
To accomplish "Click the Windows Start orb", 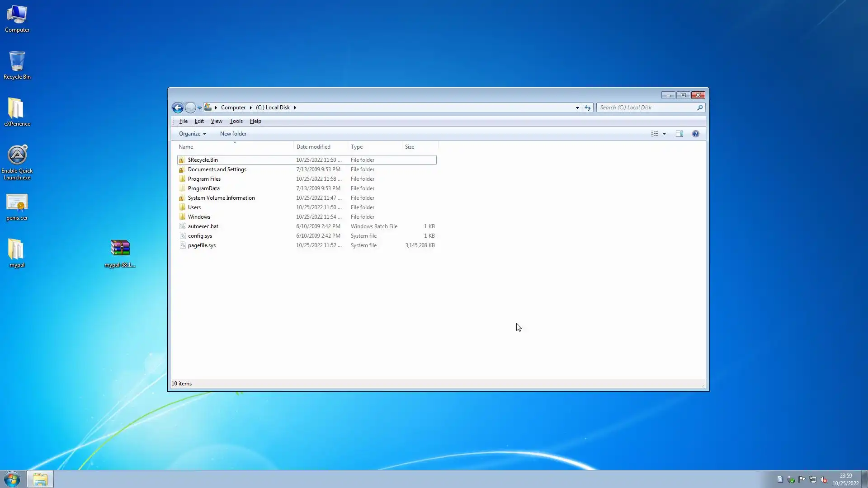I will (x=12, y=479).
